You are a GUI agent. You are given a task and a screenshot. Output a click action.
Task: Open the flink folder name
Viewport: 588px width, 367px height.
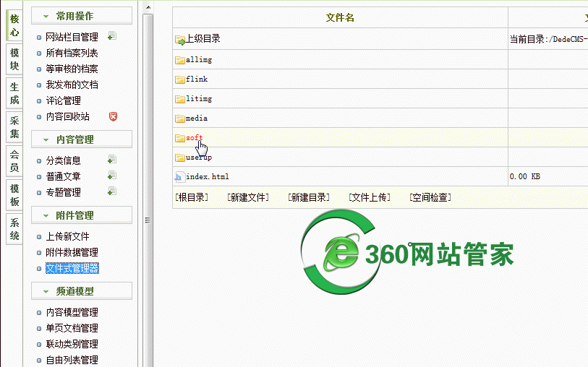197,79
